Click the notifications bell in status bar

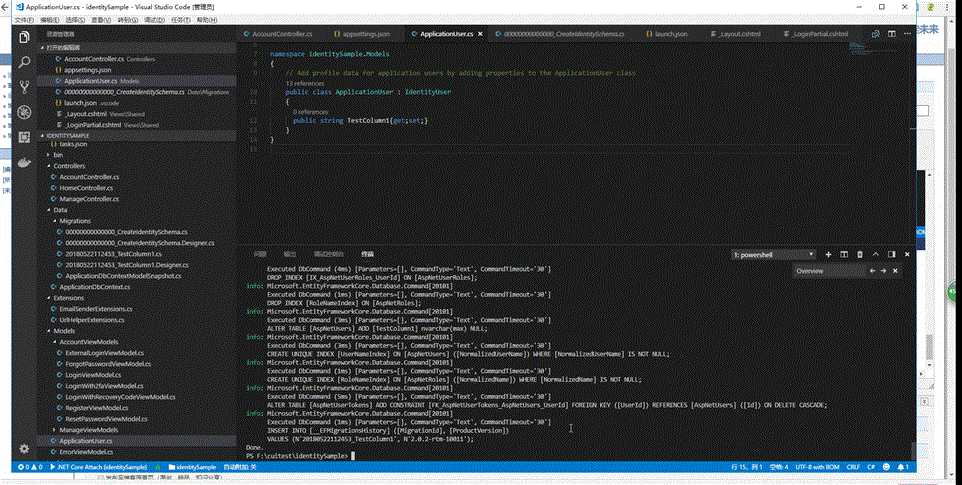pos(902,467)
